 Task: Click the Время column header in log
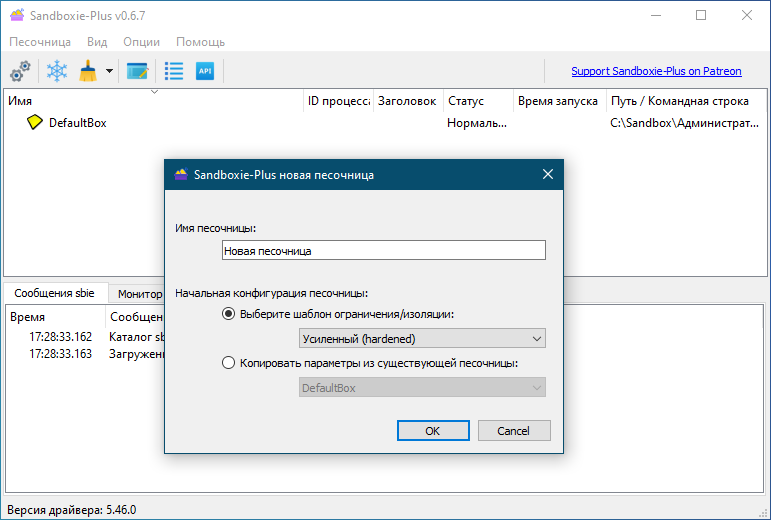[56, 317]
